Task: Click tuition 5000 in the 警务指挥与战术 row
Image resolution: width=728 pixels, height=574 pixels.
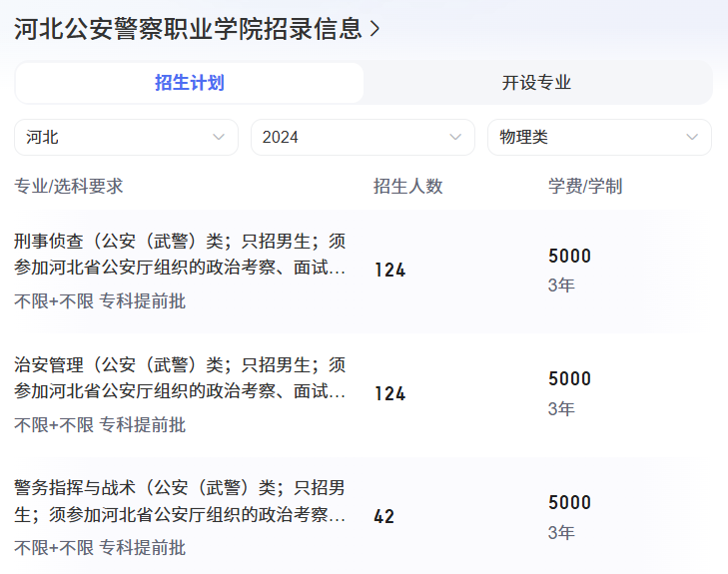Action: (569, 502)
